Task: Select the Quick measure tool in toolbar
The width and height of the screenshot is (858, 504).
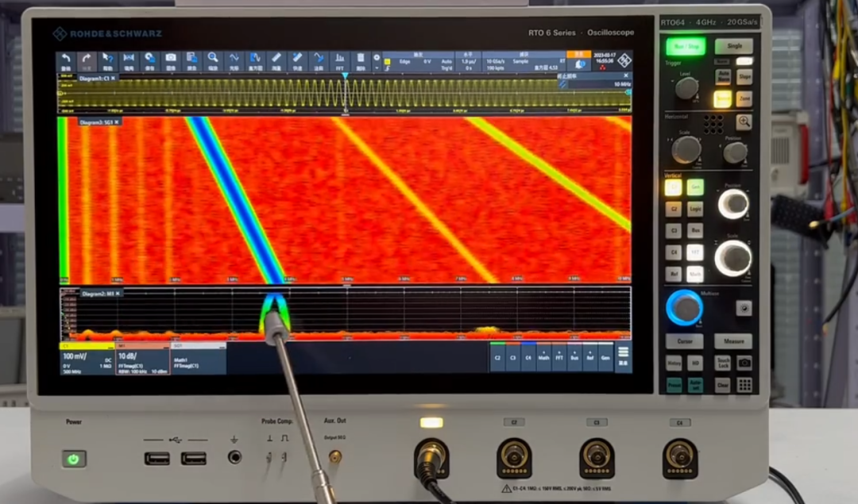Action: tap(297, 61)
